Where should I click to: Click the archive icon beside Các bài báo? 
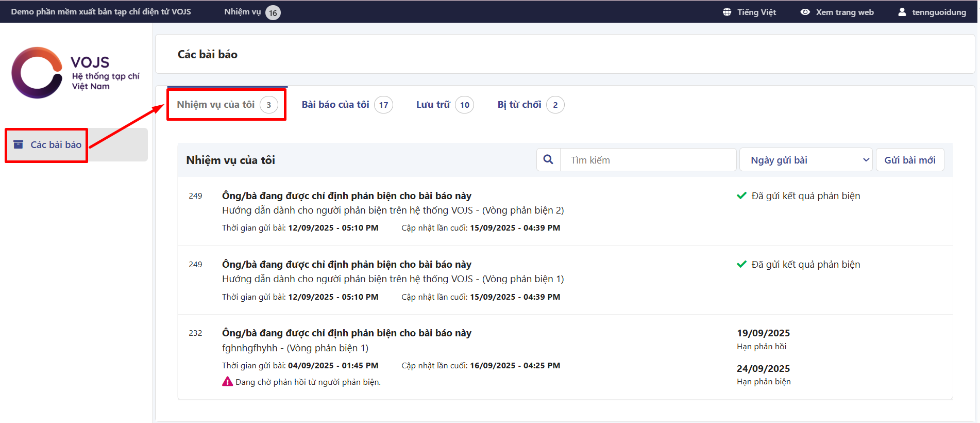pos(18,144)
